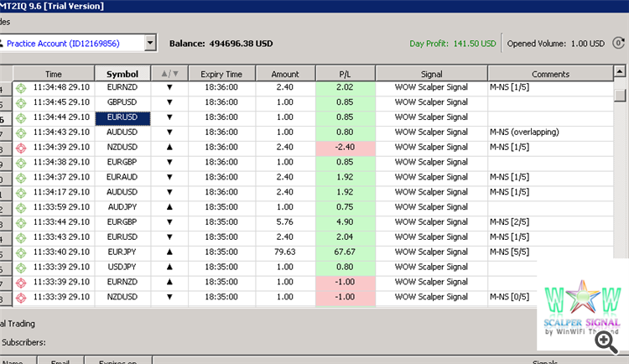Click the reset counter icon beside Opened Volume
Viewport: 629px width, 364px height.
619,43
